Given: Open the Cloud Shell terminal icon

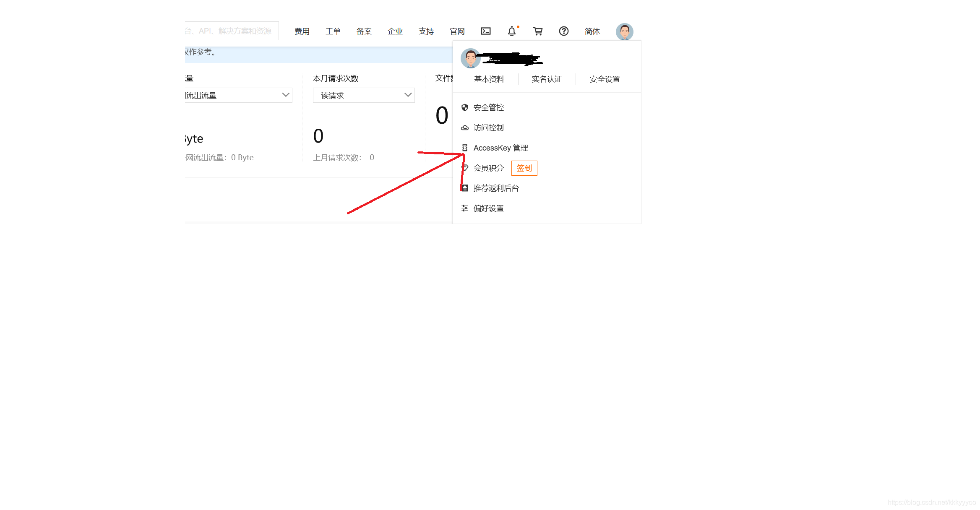Looking at the screenshot, I should point(485,31).
